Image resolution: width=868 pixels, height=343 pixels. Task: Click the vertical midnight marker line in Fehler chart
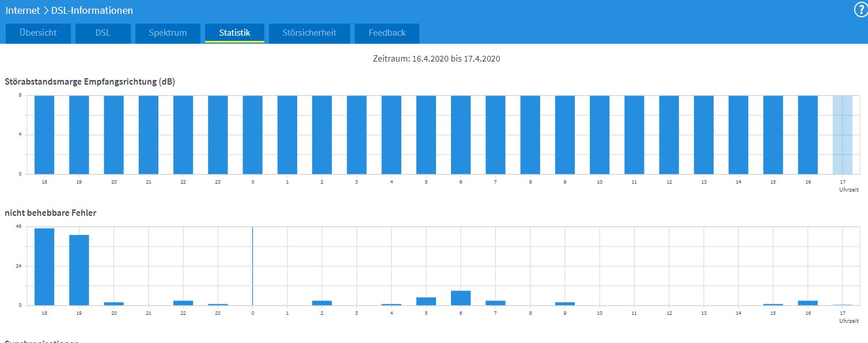(x=252, y=266)
